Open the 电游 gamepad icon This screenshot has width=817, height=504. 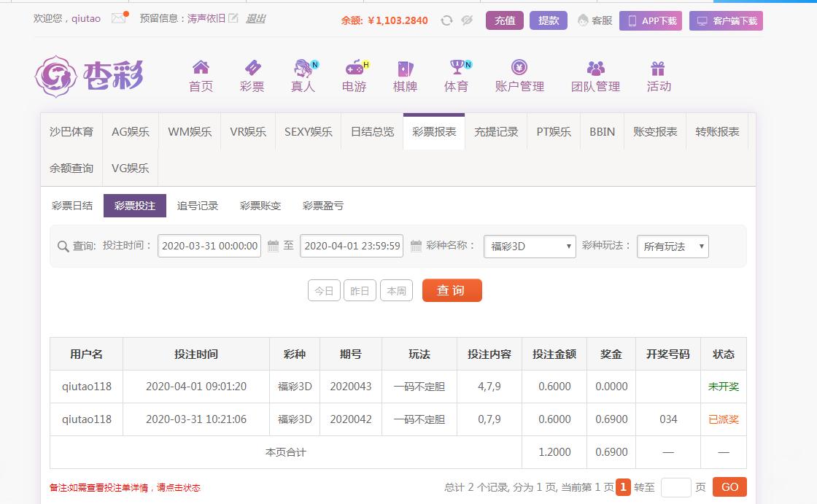click(355, 69)
